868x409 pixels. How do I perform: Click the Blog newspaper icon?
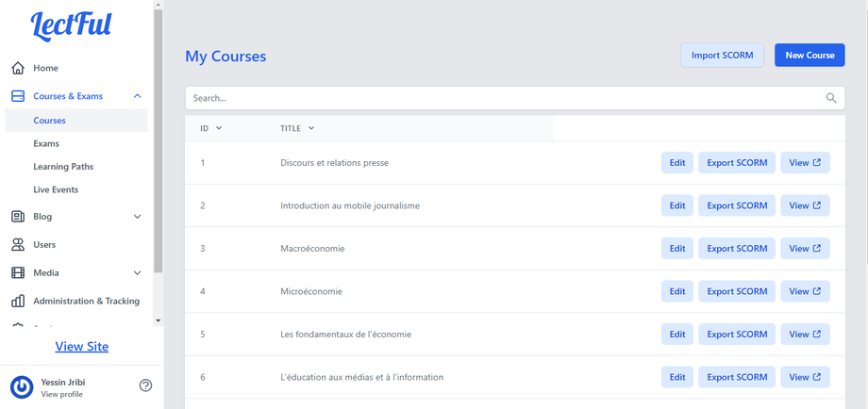click(x=18, y=217)
